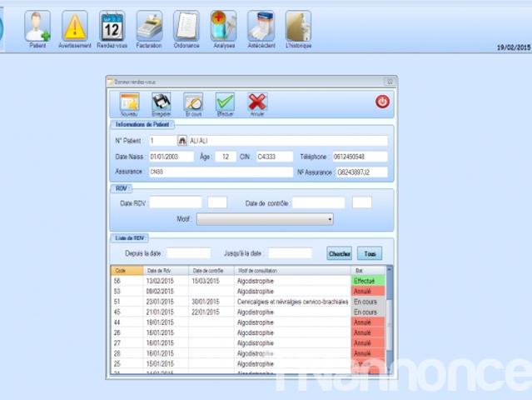This screenshot has width=532, height=400.
Task: Click the Date Naiss field
Action: (x=172, y=157)
